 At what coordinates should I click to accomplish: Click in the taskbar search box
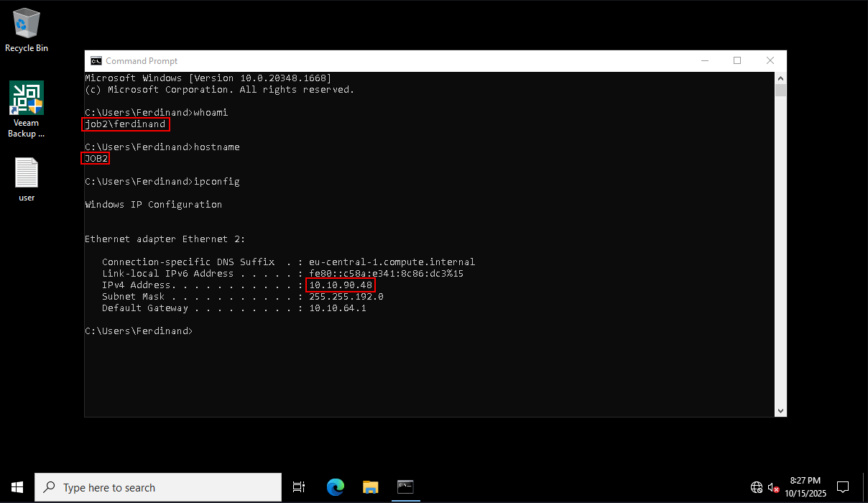[x=158, y=487]
